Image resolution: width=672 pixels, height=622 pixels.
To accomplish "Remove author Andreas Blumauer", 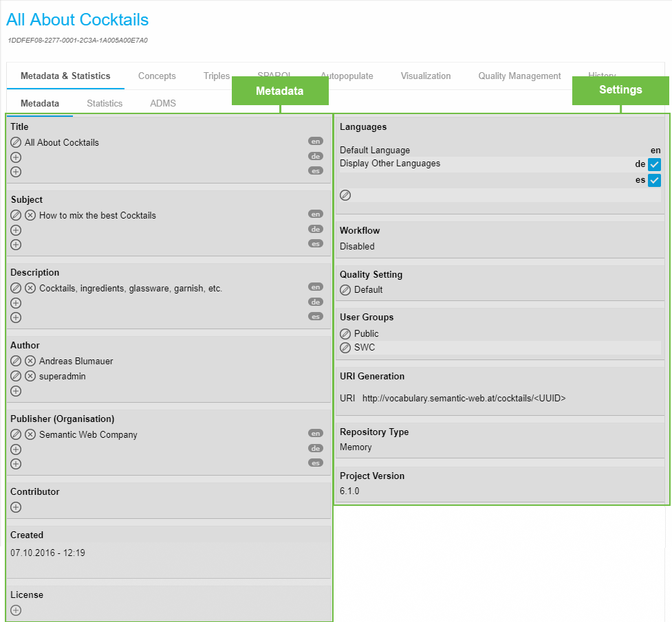I will (30, 361).
